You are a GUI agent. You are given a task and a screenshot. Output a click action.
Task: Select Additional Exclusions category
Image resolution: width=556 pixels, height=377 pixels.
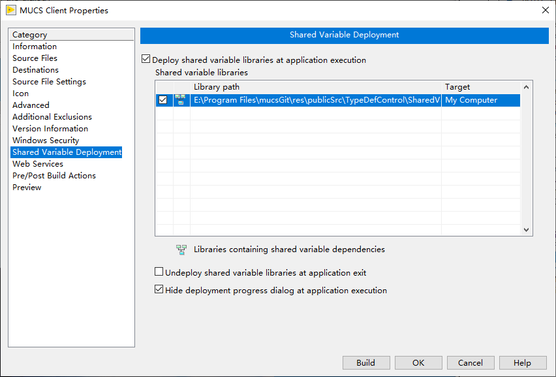tap(52, 117)
